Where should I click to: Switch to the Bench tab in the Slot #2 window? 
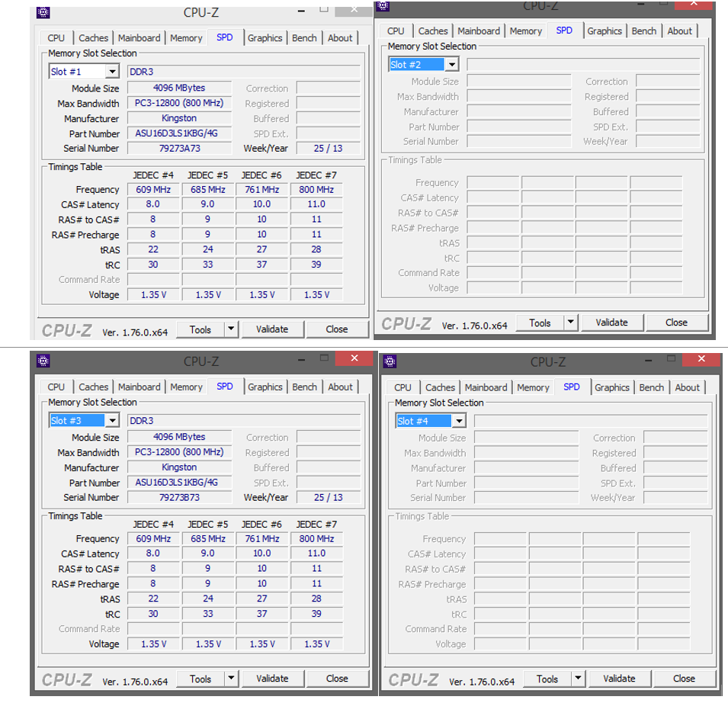(x=644, y=31)
